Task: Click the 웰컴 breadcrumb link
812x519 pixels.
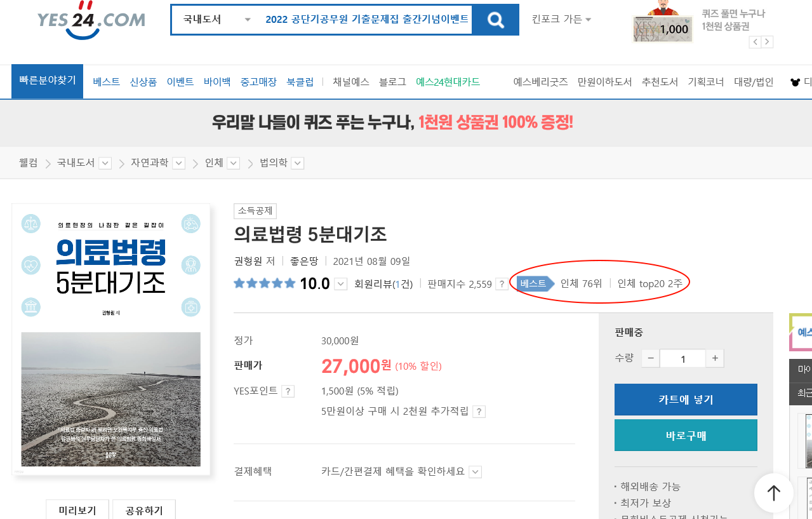Action: pos(29,163)
